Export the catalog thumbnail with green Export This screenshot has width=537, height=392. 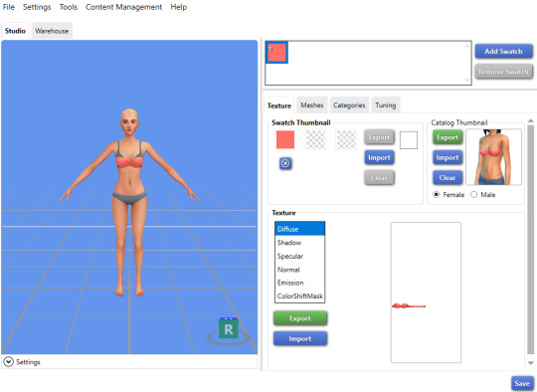(447, 137)
